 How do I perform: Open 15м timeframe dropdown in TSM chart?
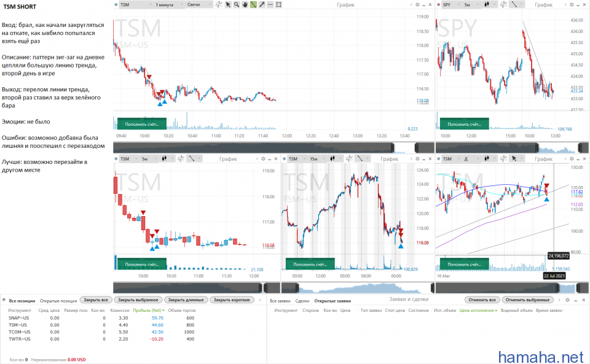point(317,159)
